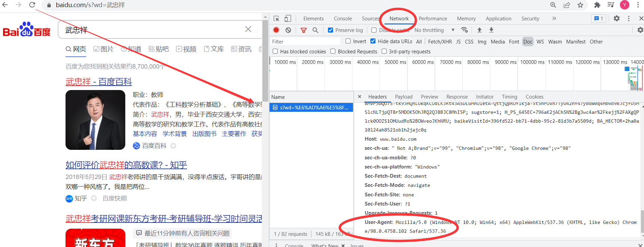644x247 pixels.
Task: Filter requests by Fetch/XHR type
Action: coord(440,41)
